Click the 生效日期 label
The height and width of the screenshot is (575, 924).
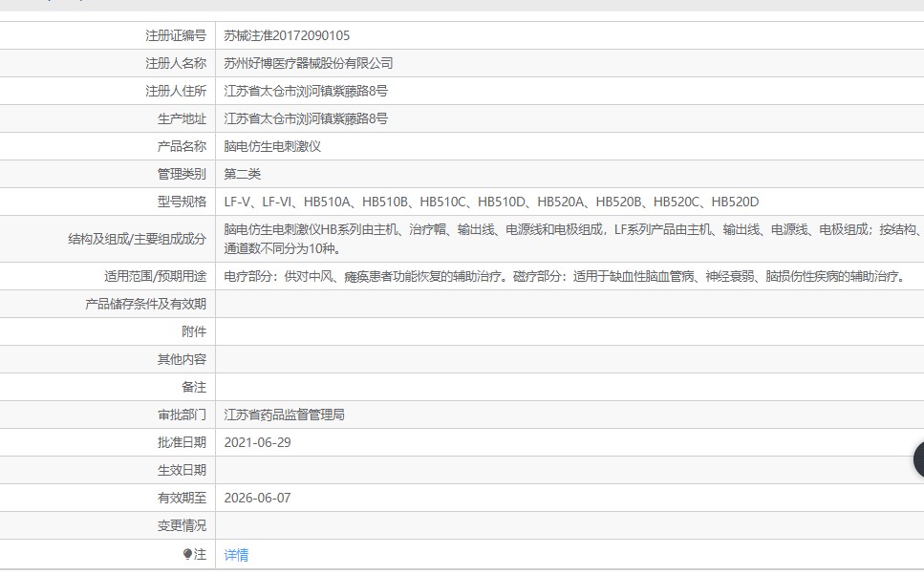(182, 470)
